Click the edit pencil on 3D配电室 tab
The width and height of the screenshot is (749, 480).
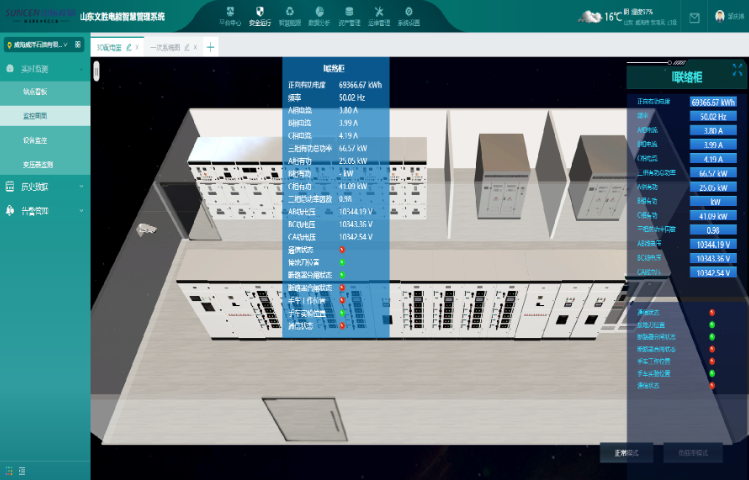129,47
